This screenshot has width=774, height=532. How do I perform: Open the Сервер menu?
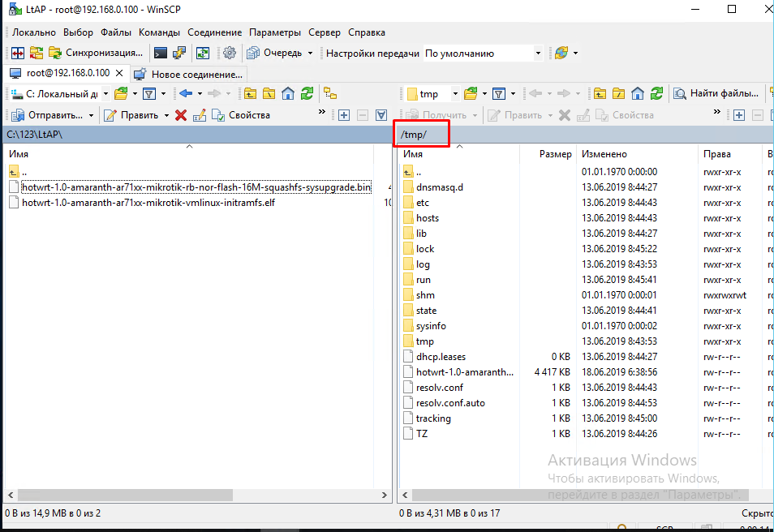[x=325, y=32]
